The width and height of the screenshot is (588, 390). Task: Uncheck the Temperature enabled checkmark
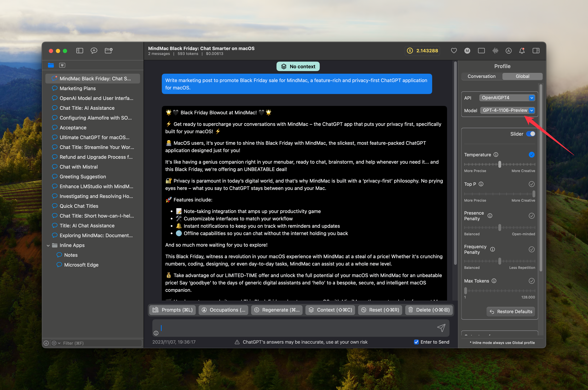(532, 155)
